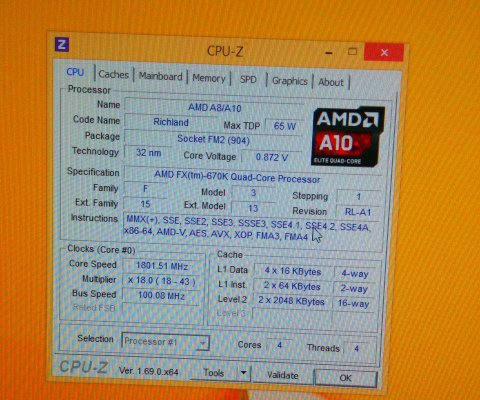The width and height of the screenshot is (480, 400).
Task: Click the Model value 3
Action: point(253,193)
